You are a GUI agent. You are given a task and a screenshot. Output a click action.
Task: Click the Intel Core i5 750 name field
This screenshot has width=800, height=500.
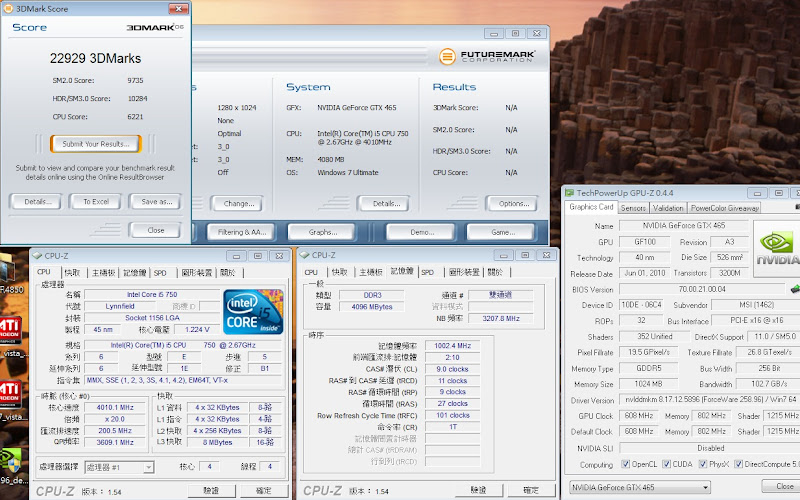[x=152, y=294]
